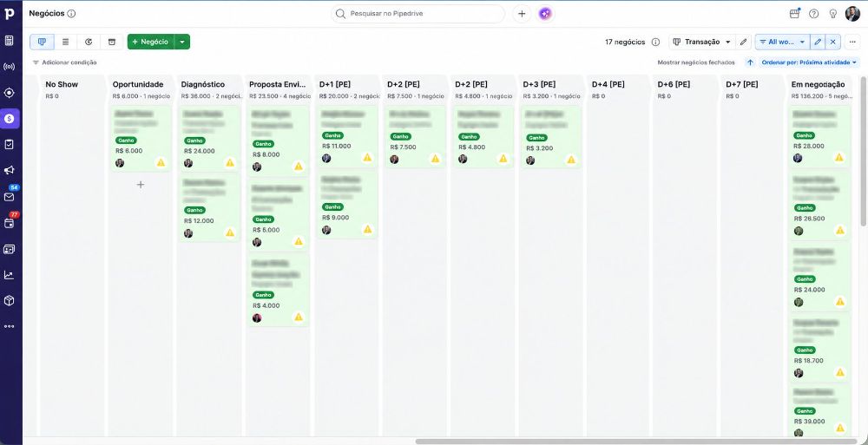
Task: Open the mail inbox icon with badge 54
Action: (x=10, y=197)
